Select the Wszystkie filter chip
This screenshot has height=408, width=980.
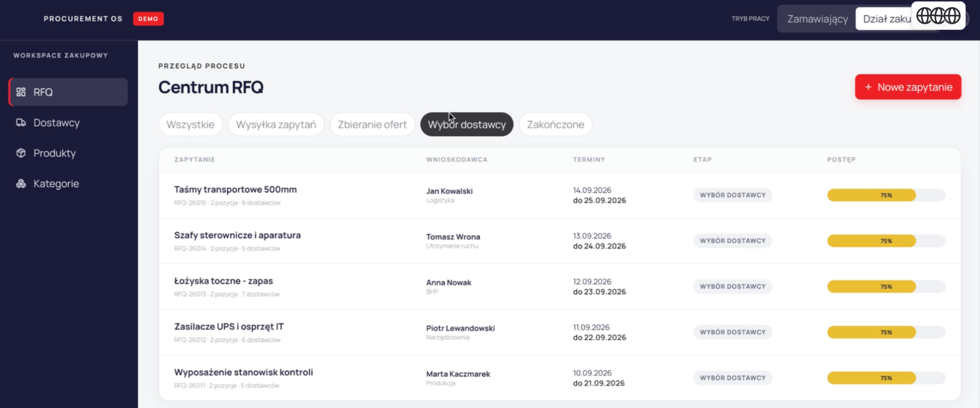coord(190,124)
